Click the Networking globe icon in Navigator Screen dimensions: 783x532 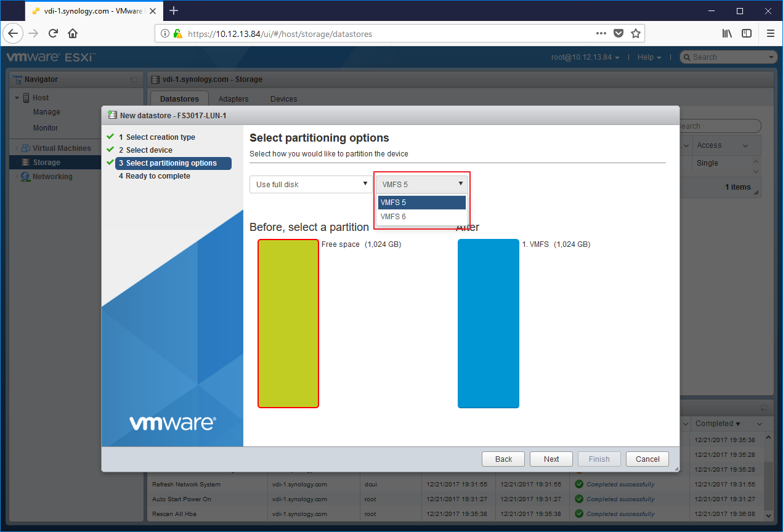pos(25,177)
